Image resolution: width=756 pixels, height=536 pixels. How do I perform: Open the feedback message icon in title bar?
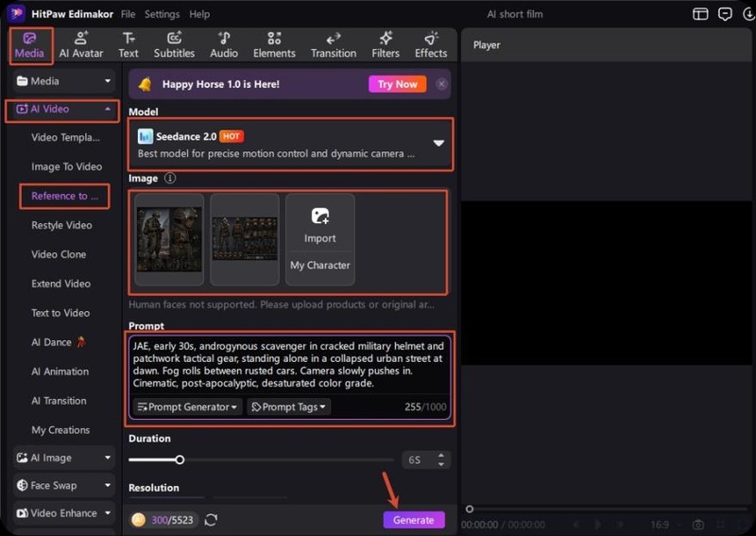click(x=725, y=14)
